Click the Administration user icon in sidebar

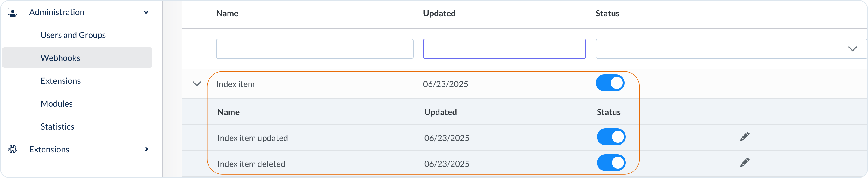[12, 12]
